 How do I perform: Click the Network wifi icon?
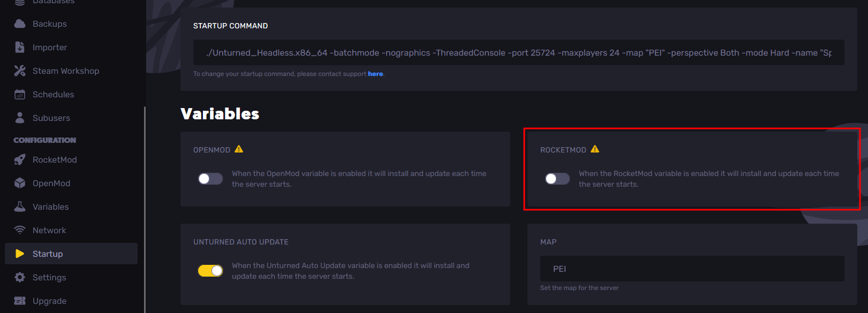20,230
